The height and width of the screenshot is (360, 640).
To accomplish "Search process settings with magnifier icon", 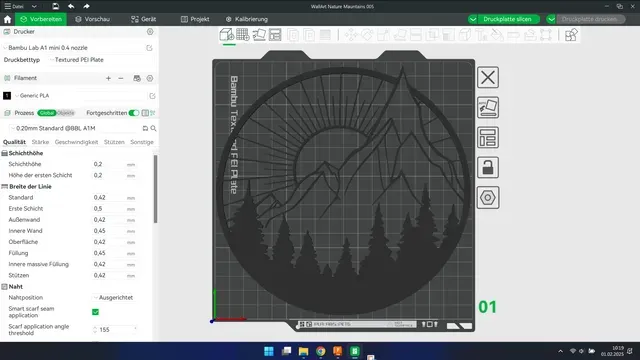I will point(153,128).
